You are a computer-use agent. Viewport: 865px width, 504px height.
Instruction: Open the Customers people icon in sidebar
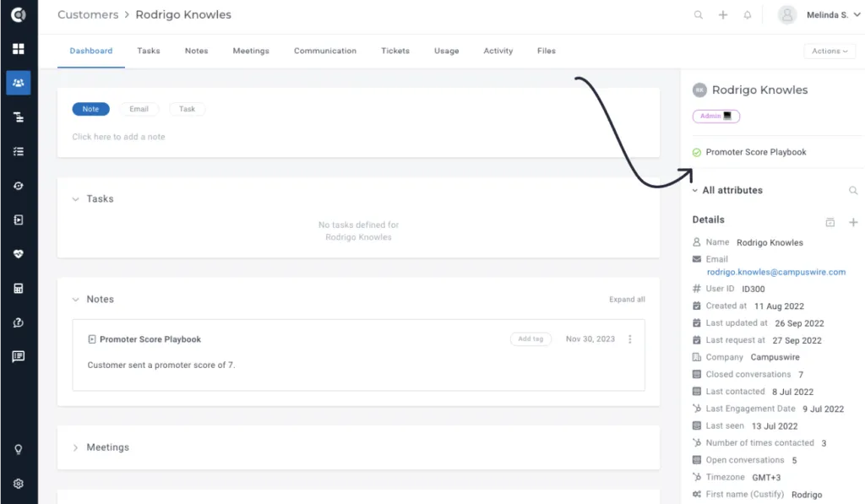coord(19,83)
